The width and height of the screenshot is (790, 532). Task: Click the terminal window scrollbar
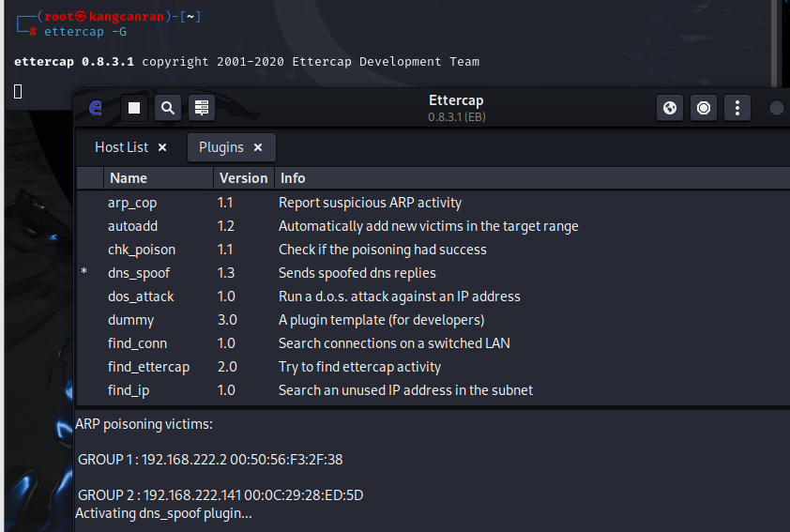coord(774,43)
